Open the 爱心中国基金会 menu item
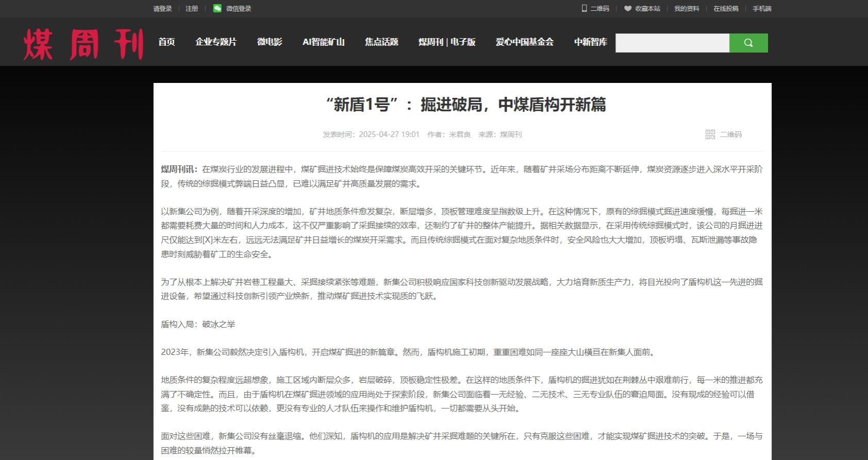868x460 pixels. tap(525, 42)
